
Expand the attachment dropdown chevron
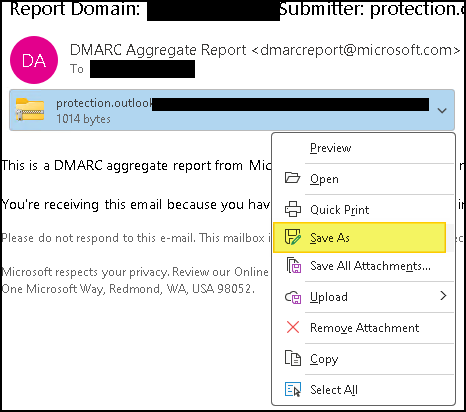coord(442,110)
